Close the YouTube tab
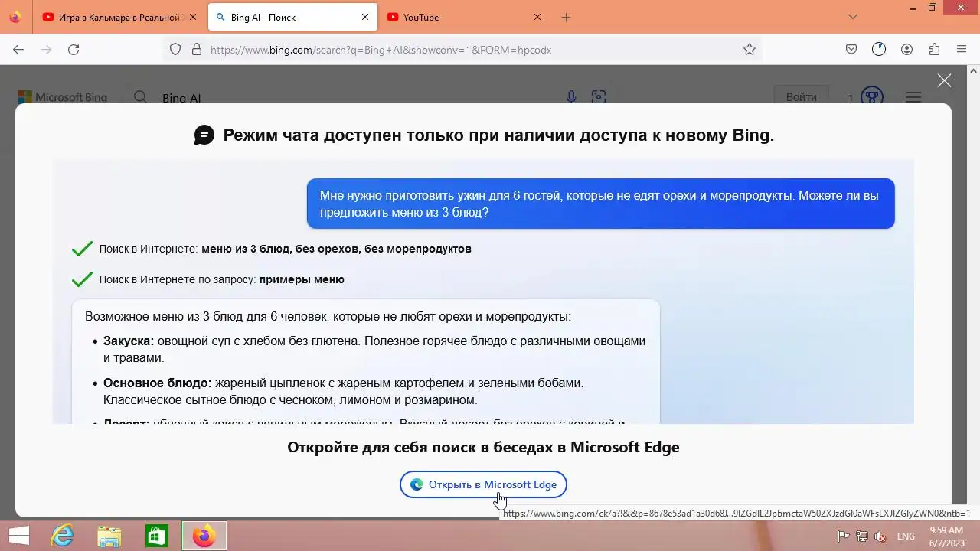This screenshot has width=980, height=551. point(537,17)
